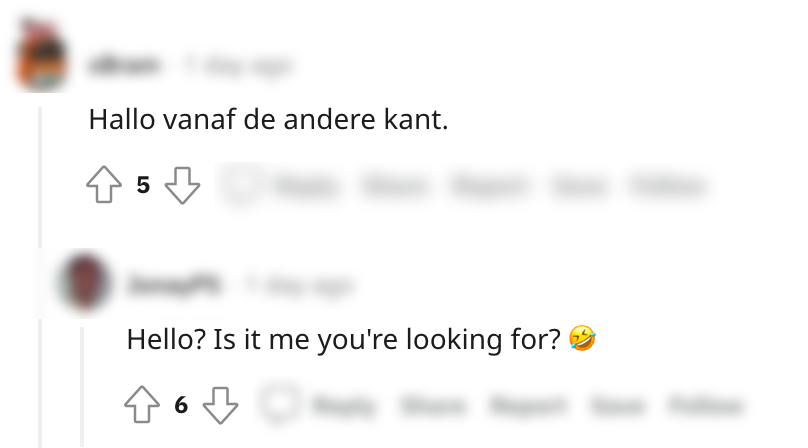Share the "Is it me you're looking for" reply

433,406
